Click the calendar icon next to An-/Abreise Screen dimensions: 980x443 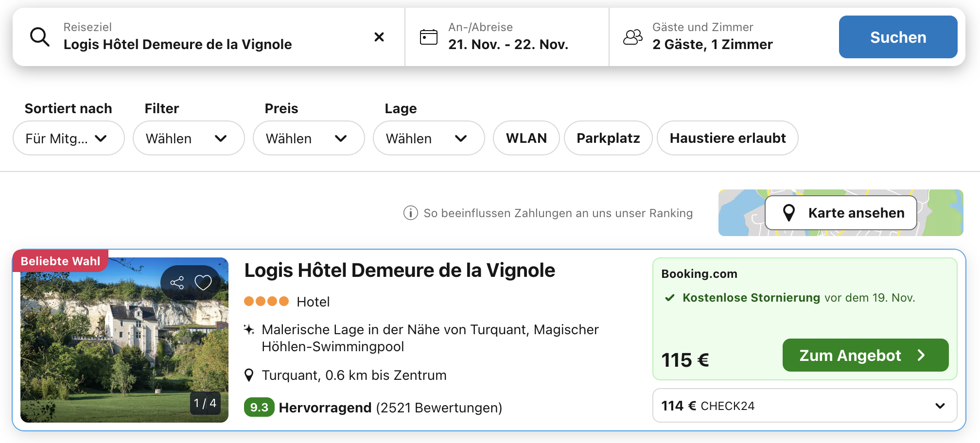(428, 36)
